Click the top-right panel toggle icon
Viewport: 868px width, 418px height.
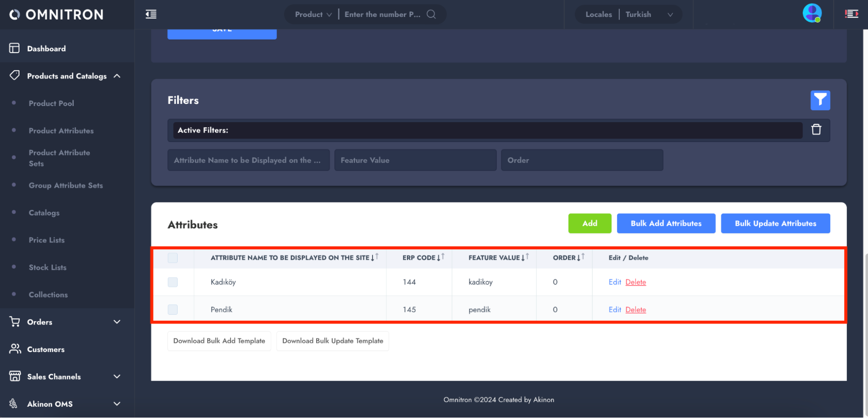851,14
